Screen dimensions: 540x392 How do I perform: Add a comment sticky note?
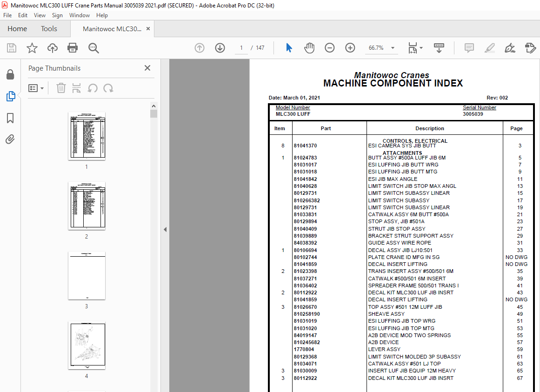(469, 48)
